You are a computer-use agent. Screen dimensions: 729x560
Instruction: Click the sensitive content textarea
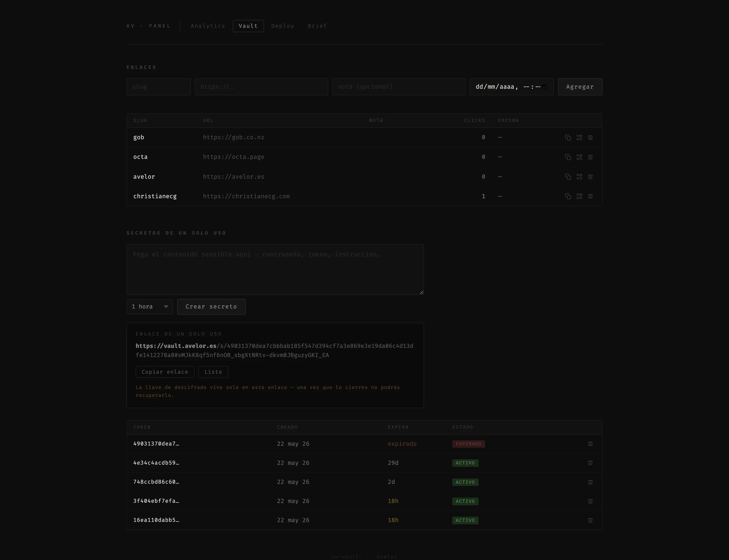pyautogui.click(x=275, y=269)
